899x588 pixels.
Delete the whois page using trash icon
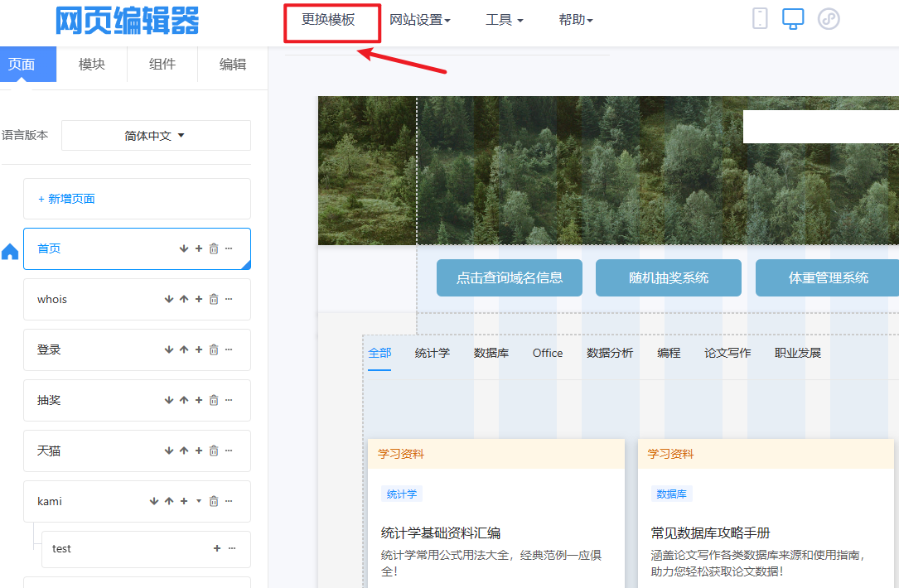[214, 300]
